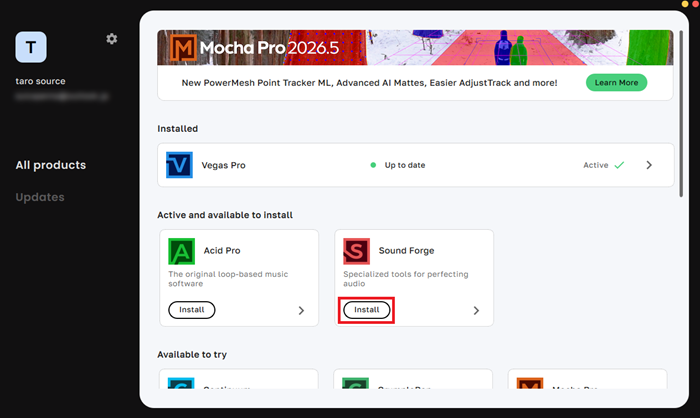Viewport: 700px width, 418px height.
Task: Open Sound Forge details arrow
Action: (476, 310)
